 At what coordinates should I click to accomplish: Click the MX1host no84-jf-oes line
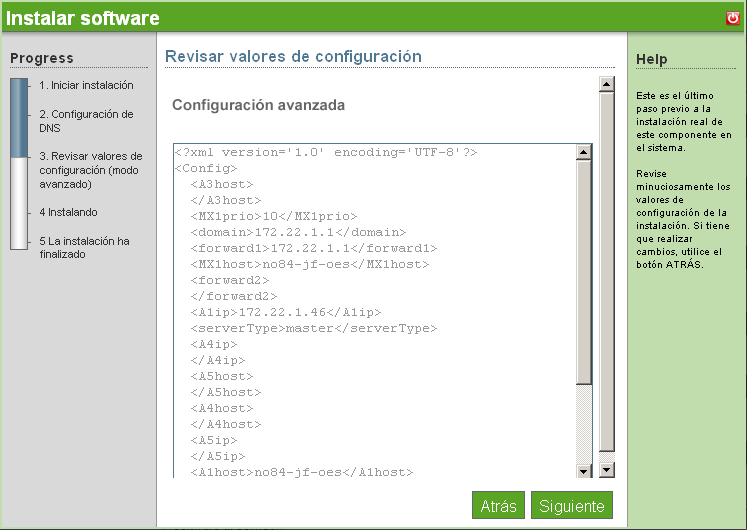[310, 264]
